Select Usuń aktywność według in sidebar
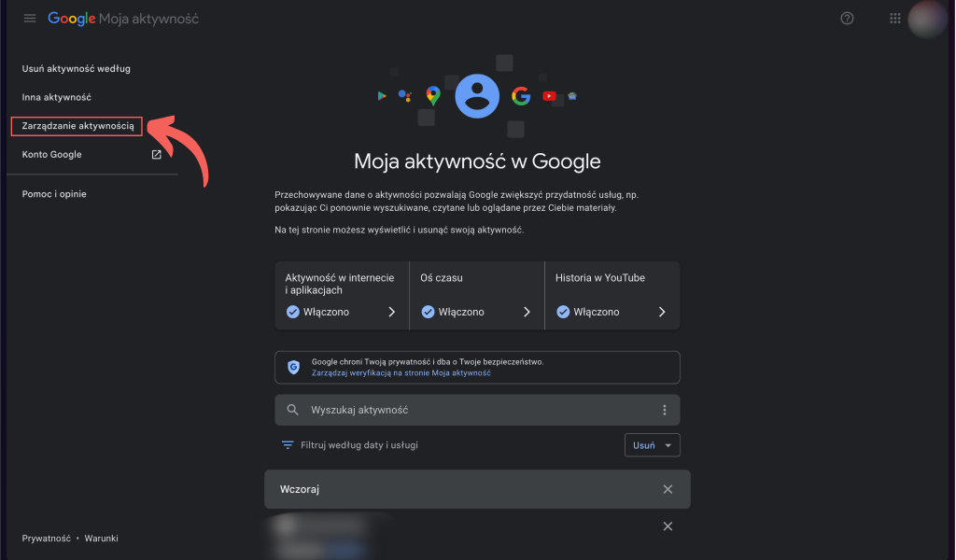 point(76,68)
